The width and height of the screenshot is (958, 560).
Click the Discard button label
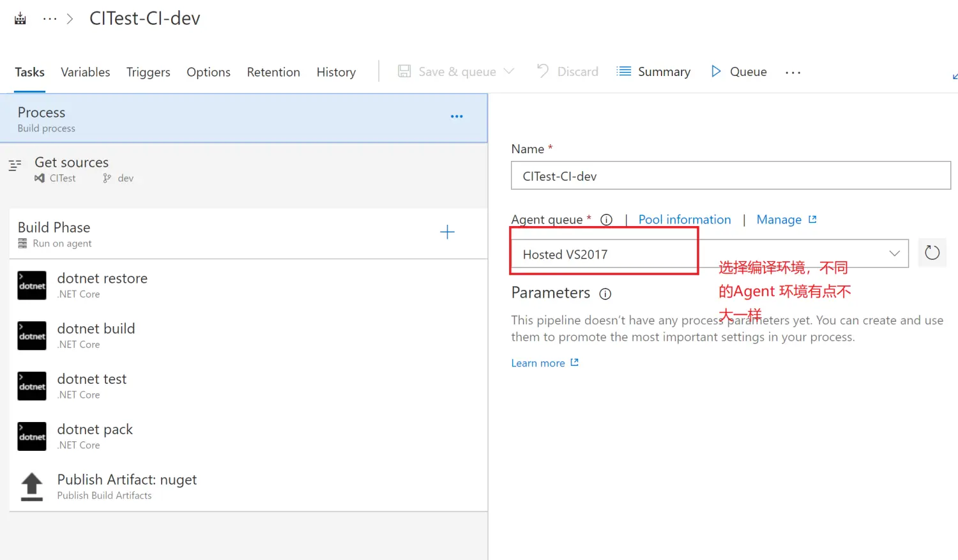(x=578, y=72)
